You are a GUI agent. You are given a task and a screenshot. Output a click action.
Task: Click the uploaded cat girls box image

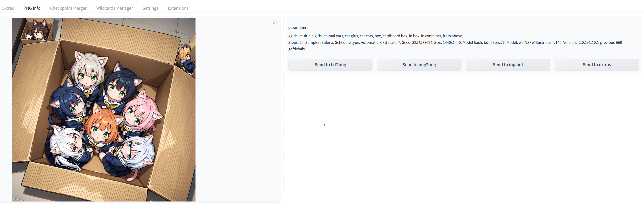point(103,110)
